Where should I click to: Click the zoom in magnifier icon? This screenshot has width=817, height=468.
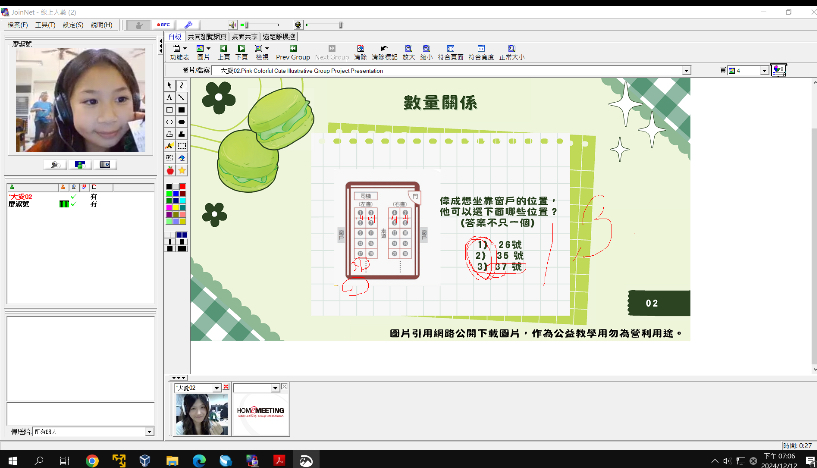coord(408,50)
